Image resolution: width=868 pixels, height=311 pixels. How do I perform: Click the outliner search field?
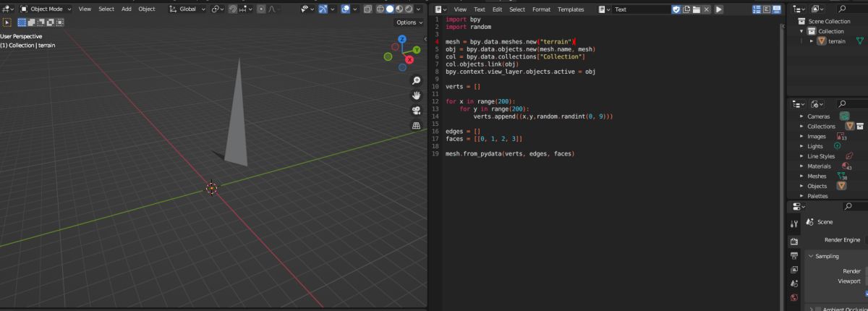(x=851, y=9)
